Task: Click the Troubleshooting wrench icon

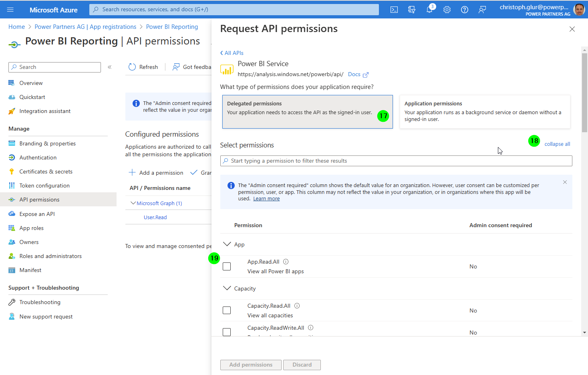Action: [12, 302]
